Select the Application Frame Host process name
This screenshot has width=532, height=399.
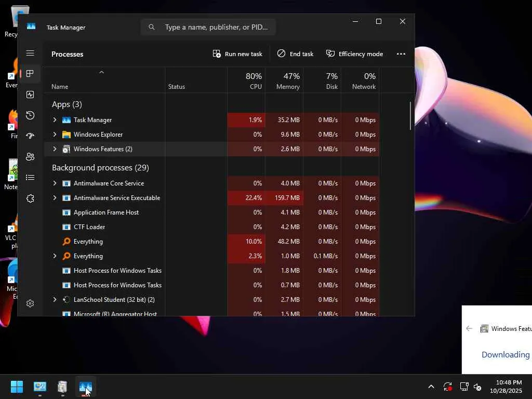pyautogui.click(x=106, y=212)
